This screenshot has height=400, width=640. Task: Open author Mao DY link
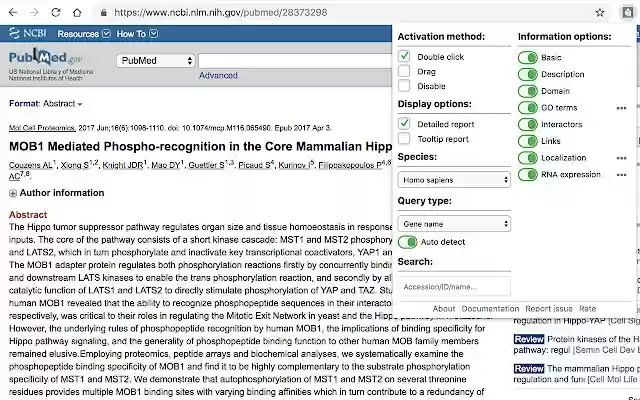click(164, 165)
